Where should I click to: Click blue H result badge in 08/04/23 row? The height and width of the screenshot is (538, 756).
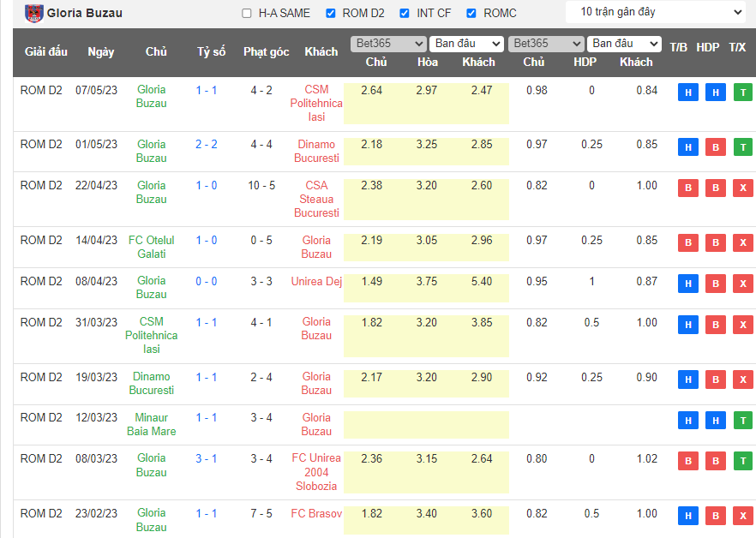tap(687, 284)
